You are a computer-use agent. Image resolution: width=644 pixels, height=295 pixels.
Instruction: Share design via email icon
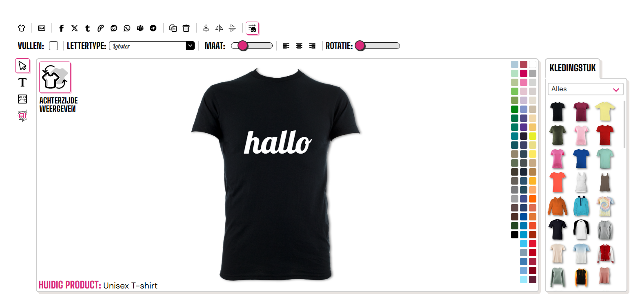coord(42,28)
